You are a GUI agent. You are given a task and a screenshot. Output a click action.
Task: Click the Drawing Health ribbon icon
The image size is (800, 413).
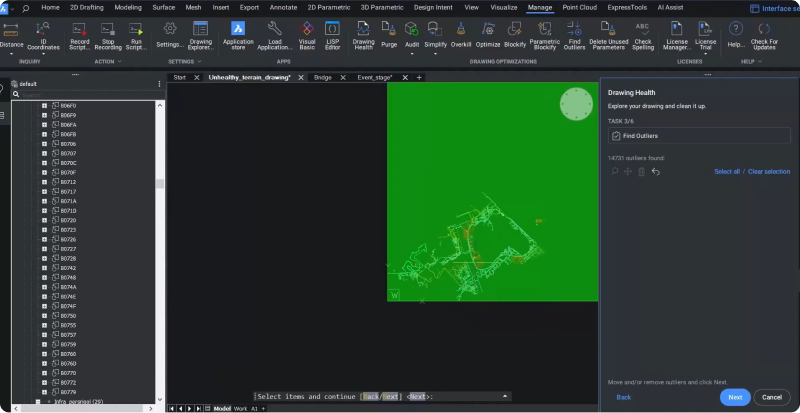pyautogui.click(x=363, y=29)
